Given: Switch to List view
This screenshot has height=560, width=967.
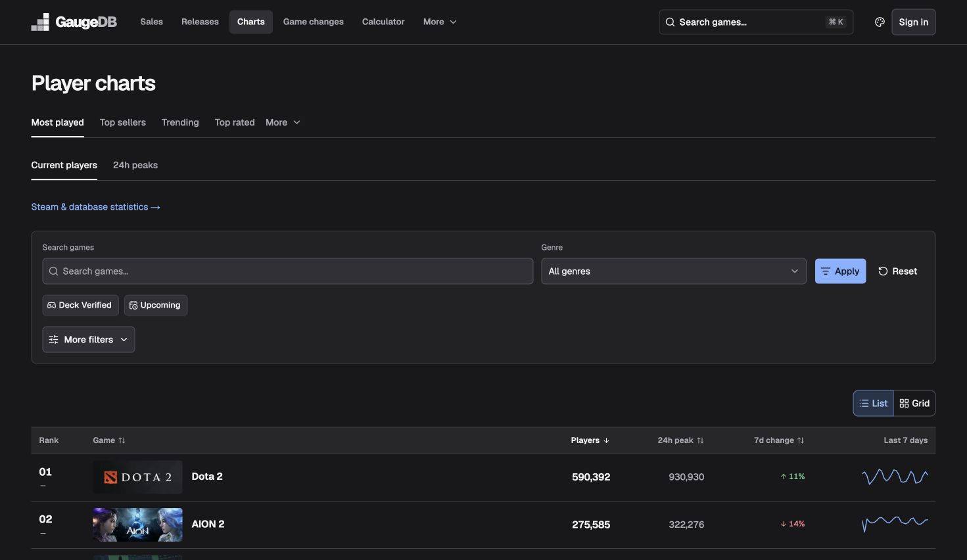Looking at the screenshot, I should (873, 404).
